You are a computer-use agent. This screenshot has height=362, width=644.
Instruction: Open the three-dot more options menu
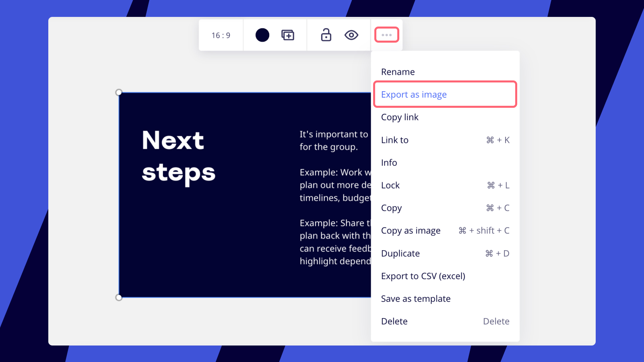(x=386, y=35)
